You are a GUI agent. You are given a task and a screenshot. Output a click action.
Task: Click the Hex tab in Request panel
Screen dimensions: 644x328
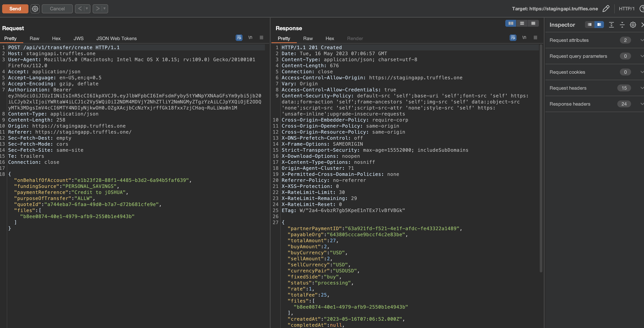click(56, 38)
